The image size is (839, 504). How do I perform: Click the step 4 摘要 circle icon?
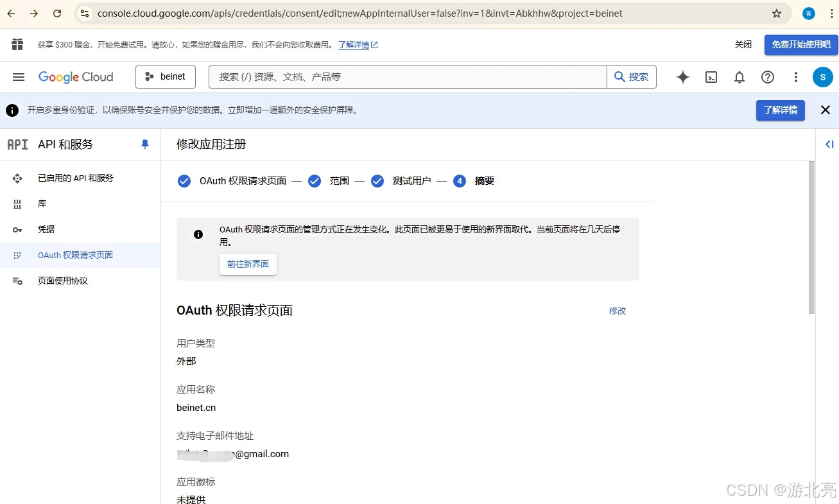[460, 181]
